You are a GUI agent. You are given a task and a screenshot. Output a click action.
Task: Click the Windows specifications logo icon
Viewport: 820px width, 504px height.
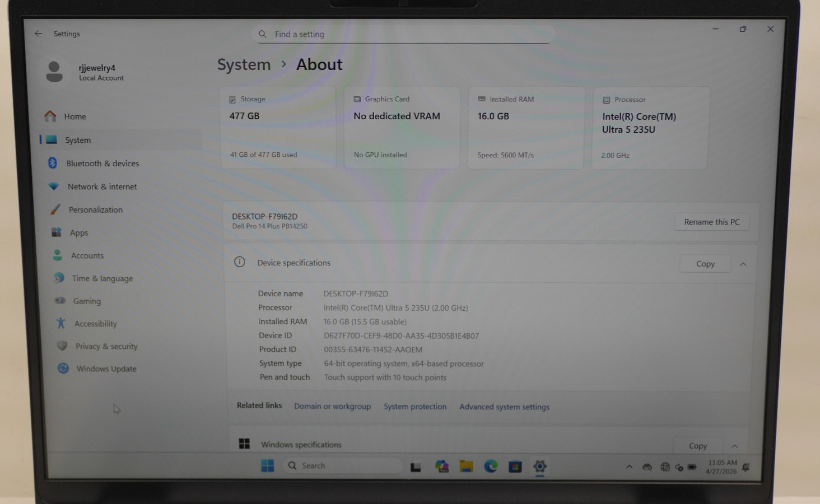click(244, 444)
